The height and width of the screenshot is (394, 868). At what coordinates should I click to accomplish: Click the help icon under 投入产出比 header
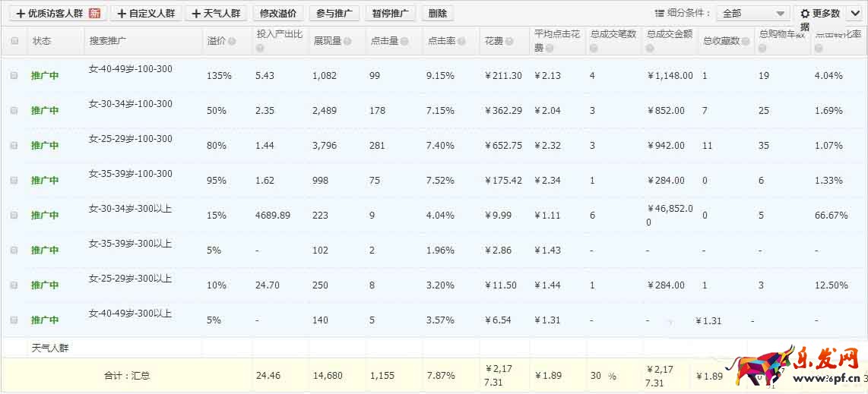[x=260, y=49]
